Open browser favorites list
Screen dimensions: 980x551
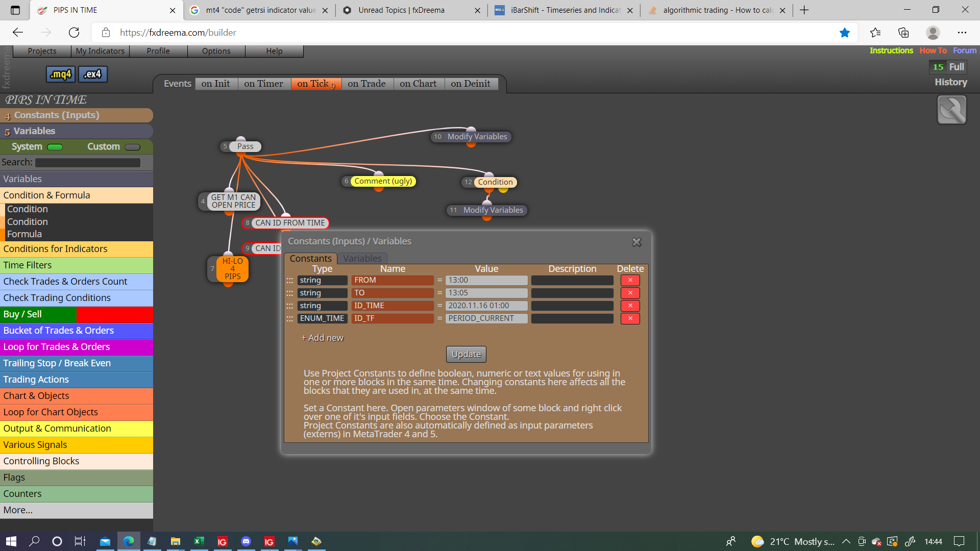click(875, 33)
